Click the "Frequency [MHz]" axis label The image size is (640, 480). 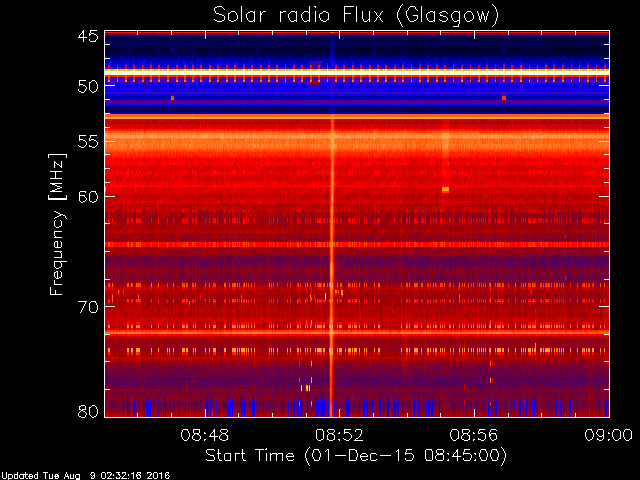[57, 224]
